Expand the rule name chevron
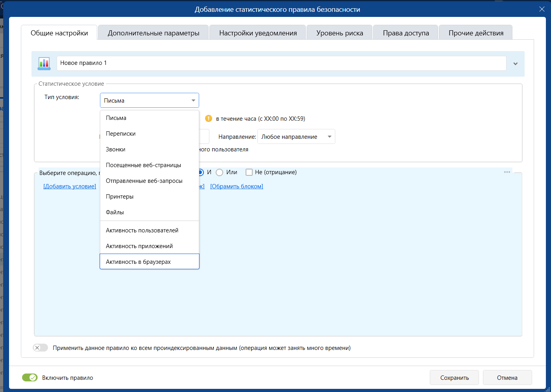Screen dimensions: 551x392 (515, 64)
